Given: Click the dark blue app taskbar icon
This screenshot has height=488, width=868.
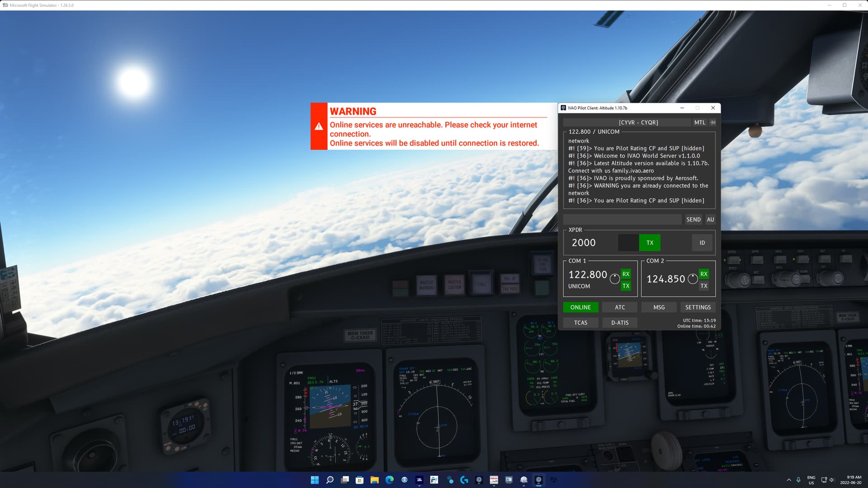Looking at the screenshot, I should click(419, 480).
